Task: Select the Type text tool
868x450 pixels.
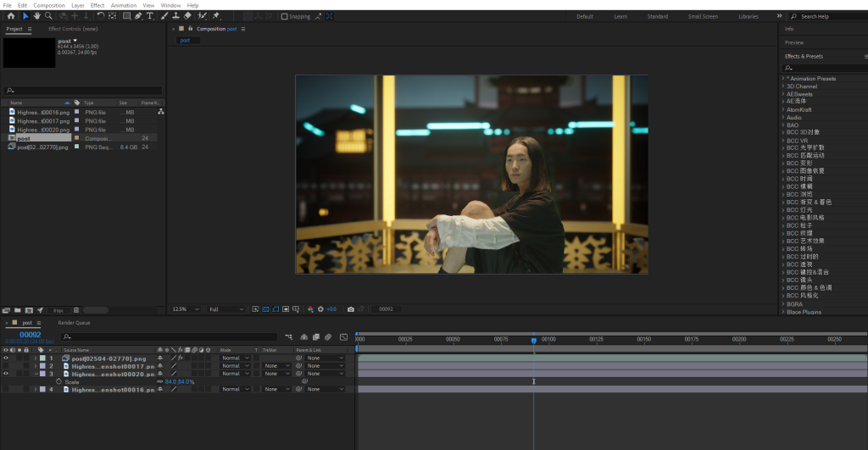Action: (149, 16)
